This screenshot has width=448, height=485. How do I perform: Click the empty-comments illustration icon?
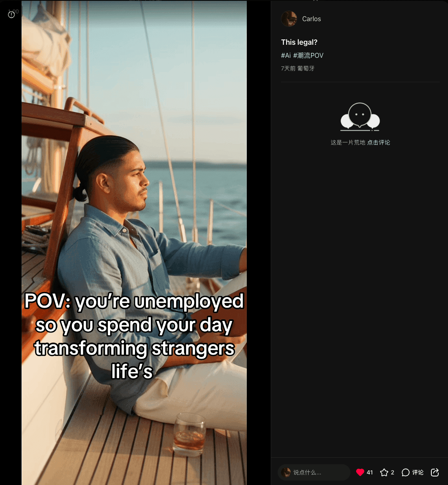pos(359,117)
